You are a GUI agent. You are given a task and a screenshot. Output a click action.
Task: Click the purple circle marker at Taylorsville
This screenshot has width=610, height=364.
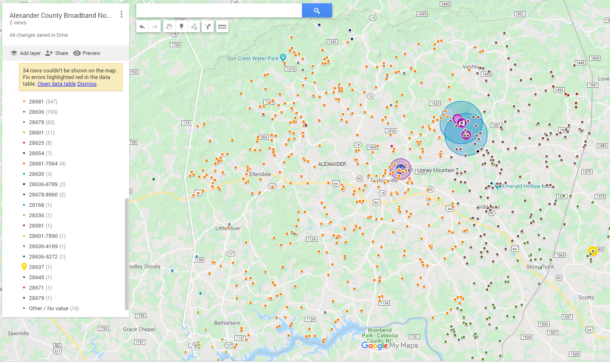[x=400, y=169]
